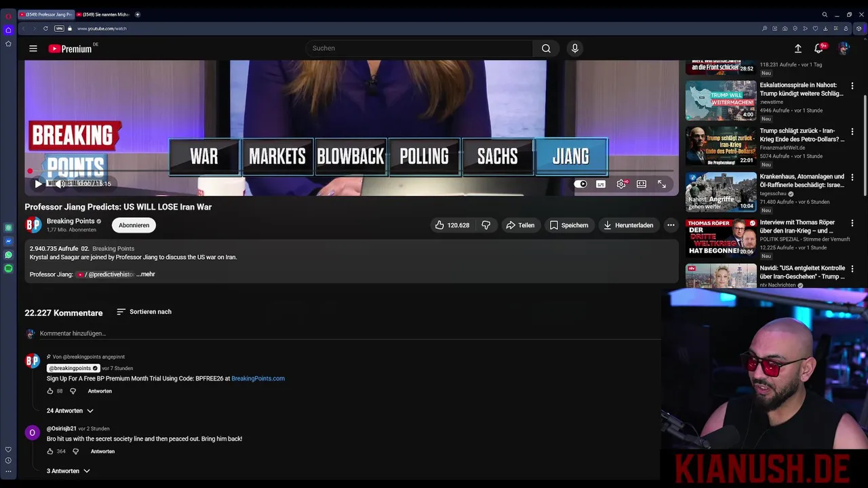Toggle the browser VPN badge
Image resolution: width=868 pixels, height=488 pixels.
point(59,28)
